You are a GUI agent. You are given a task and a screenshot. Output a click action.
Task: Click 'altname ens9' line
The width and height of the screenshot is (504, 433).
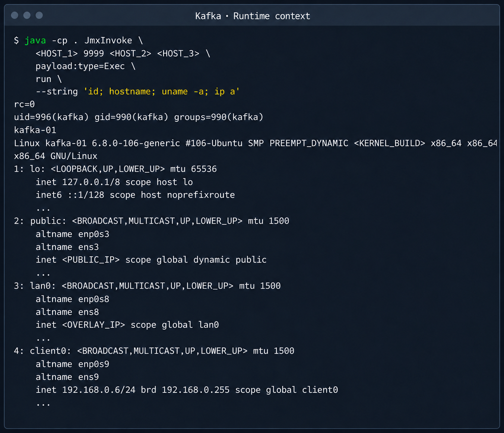(x=67, y=377)
